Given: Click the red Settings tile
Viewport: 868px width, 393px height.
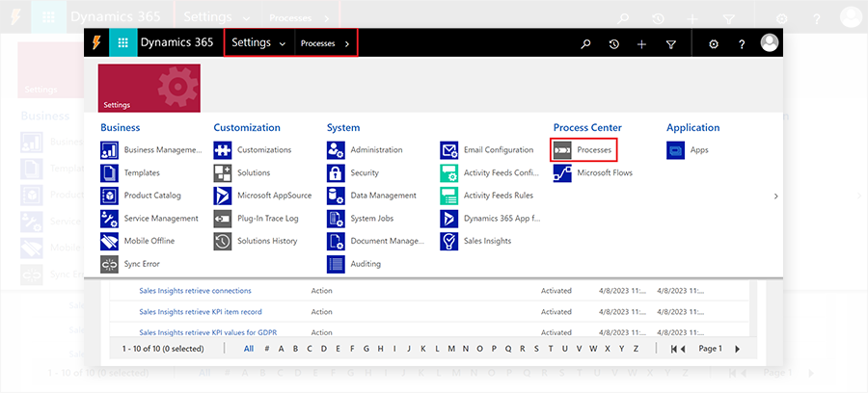Looking at the screenshot, I should [x=149, y=88].
